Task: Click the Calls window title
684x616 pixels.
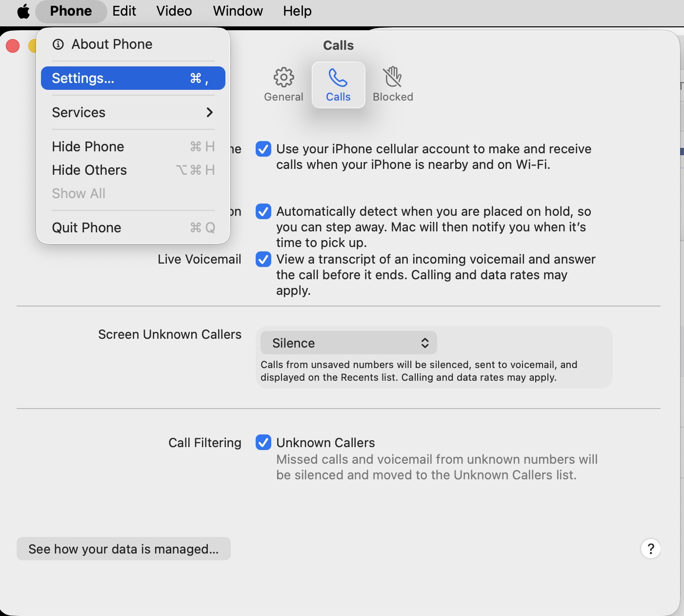Action: [x=338, y=45]
